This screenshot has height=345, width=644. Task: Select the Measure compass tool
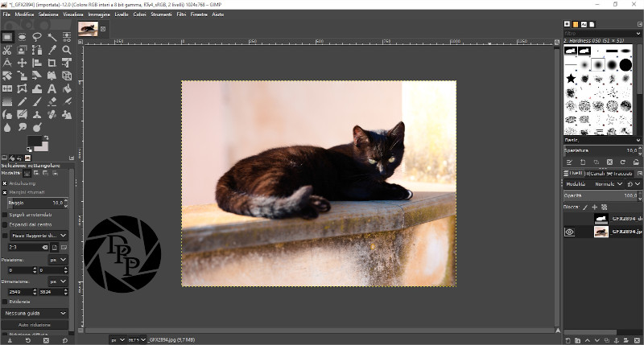[x=7, y=63]
